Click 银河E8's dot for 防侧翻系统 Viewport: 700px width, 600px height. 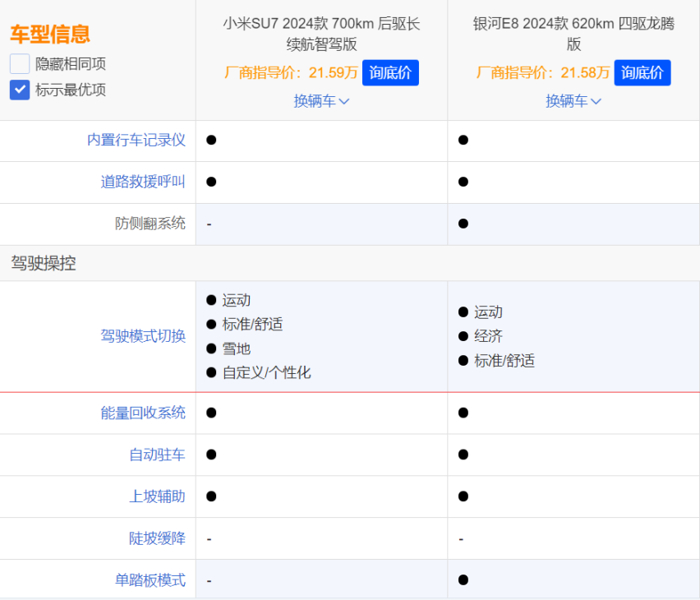pos(463,224)
